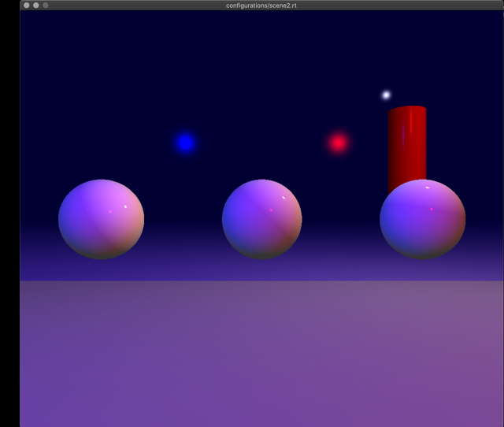The image size is (504, 427).
Task: Click the close button of scene2.rt window
Action: tap(27, 6)
